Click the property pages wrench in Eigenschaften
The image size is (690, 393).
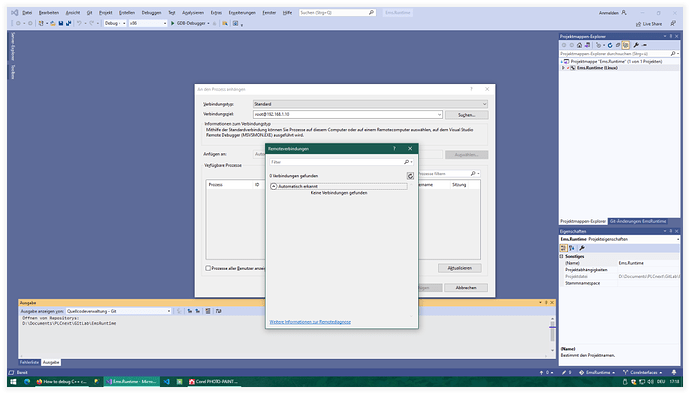(582, 248)
